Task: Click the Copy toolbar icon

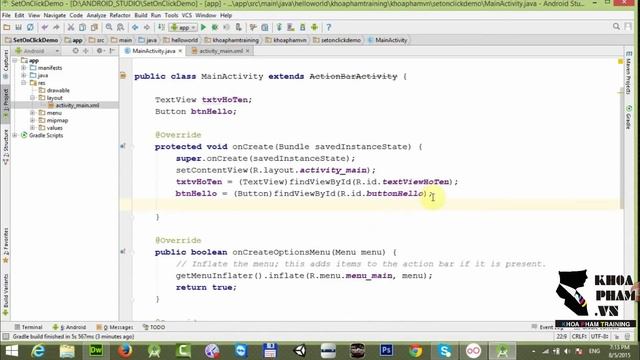Action: tap(82, 27)
